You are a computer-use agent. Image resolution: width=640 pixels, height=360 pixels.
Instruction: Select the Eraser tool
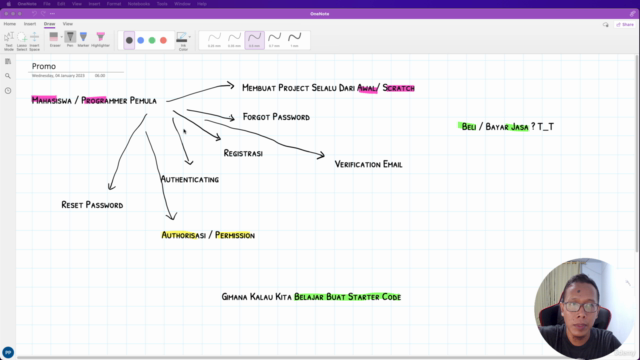click(x=54, y=40)
